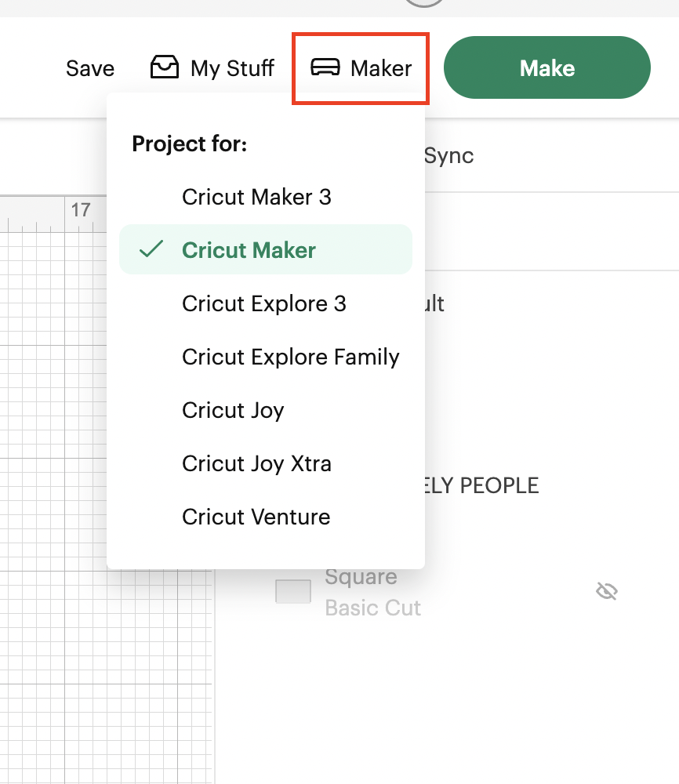Open the Color Sync tab
Screen dimensions: 679x784
(448, 155)
